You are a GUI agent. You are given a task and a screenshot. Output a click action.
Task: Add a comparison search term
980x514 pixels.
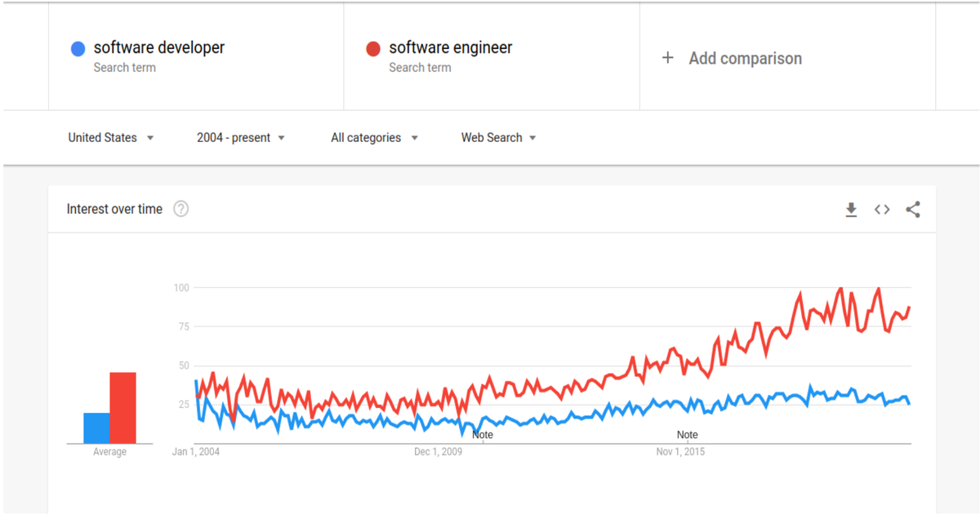[745, 58]
